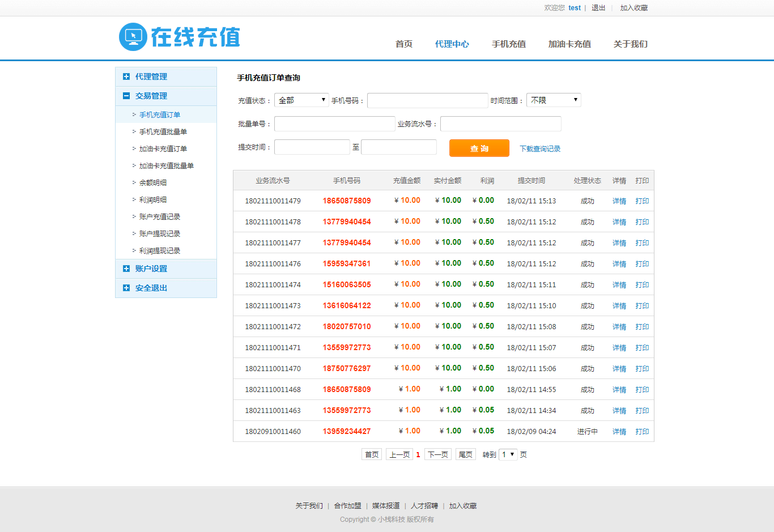Select 余额明细 in the sidebar
The image size is (774, 532).
[153, 183]
